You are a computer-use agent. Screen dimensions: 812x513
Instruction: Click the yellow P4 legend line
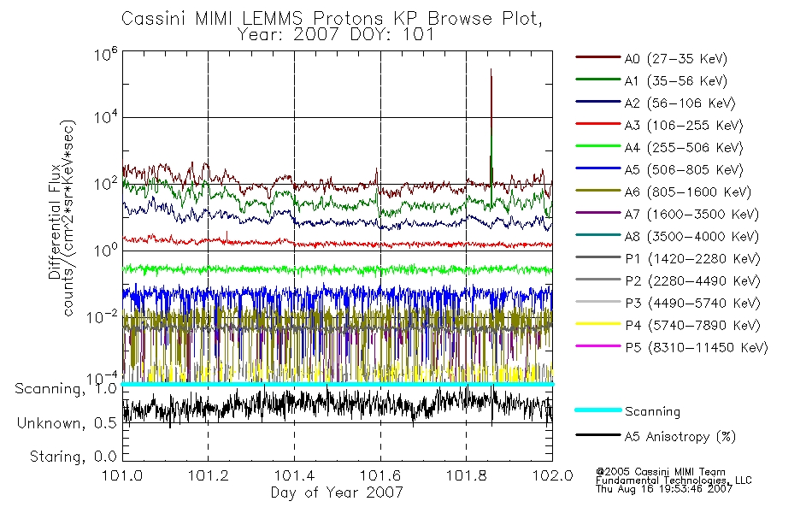598,323
